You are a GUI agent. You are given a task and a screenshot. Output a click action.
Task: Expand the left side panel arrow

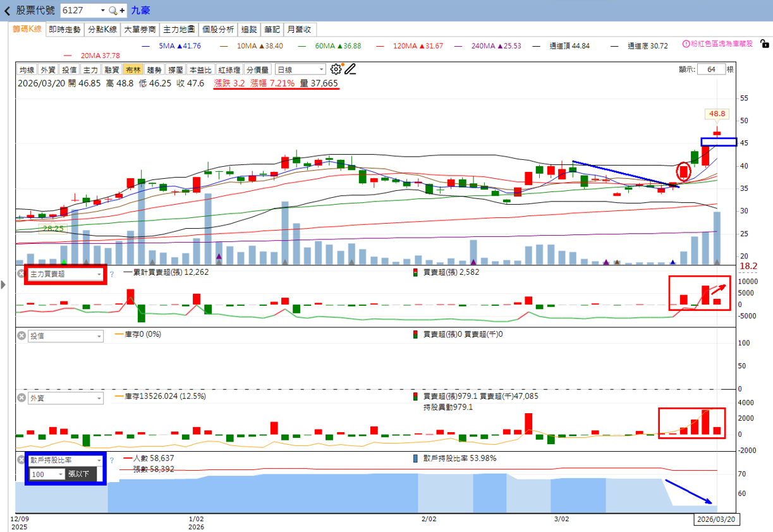point(3,285)
